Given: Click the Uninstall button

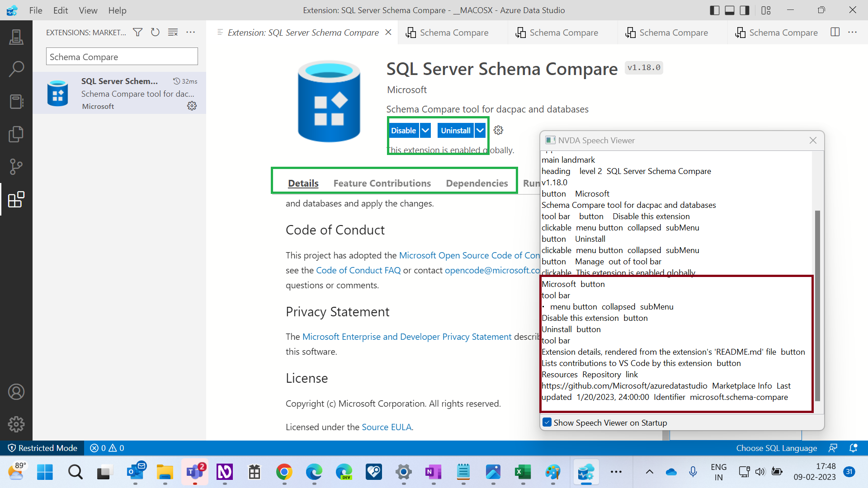Looking at the screenshot, I should 455,130.
